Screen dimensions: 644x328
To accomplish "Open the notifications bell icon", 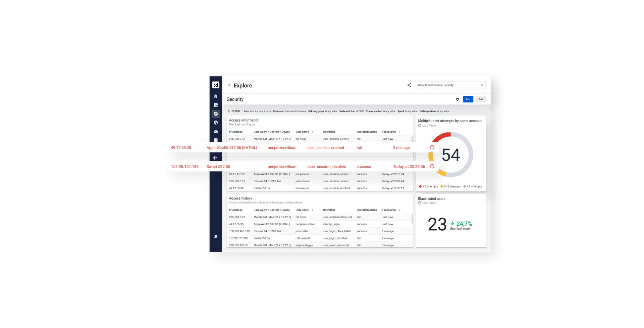I will [216, 237].
